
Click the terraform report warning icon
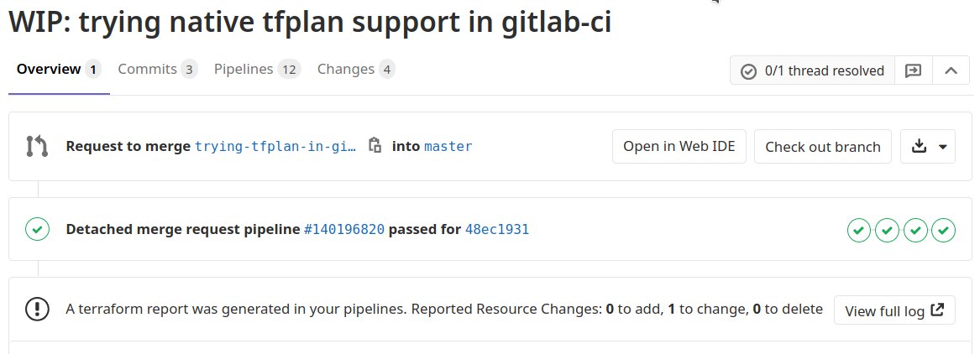pyautogui.click(x=37, y=309)
